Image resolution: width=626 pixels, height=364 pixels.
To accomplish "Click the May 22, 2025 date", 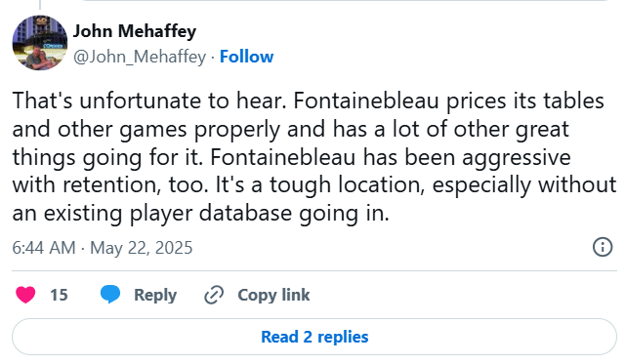I will pos(142,248).
